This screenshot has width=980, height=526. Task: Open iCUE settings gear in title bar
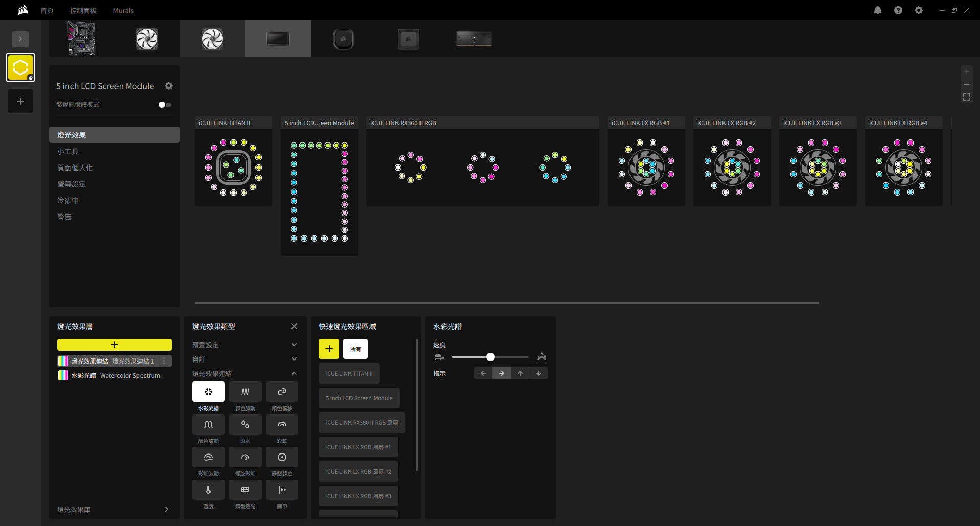click(919, 10)
